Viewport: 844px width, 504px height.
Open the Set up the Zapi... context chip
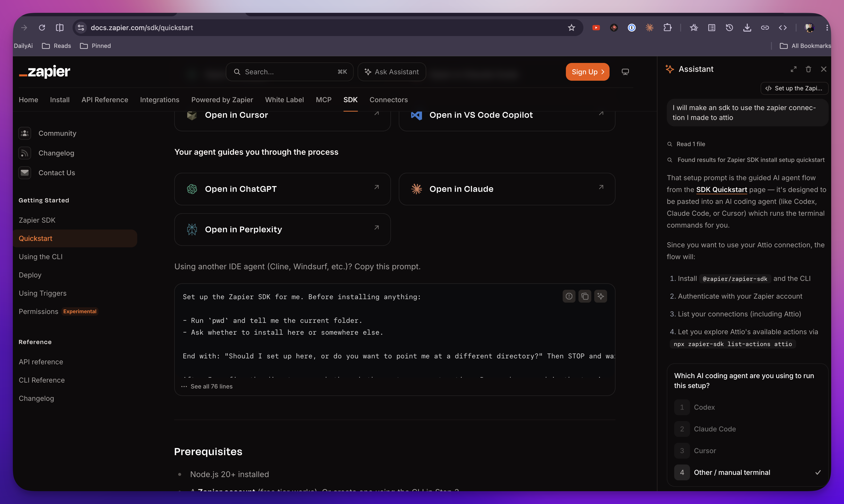click(x=794, y=88)
